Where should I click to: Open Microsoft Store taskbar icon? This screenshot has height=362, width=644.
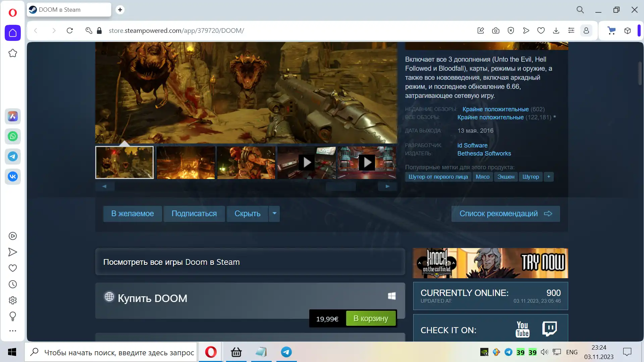pos(236,352)
